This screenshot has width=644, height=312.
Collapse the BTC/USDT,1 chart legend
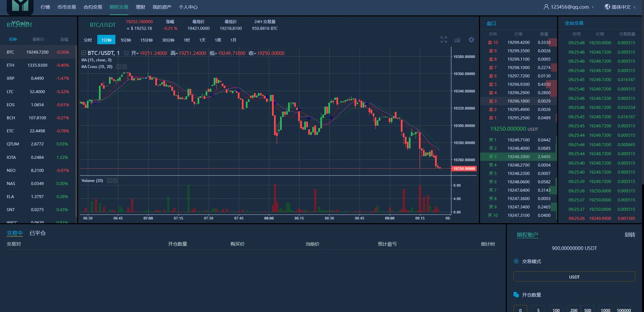click(x=84, y=53)
